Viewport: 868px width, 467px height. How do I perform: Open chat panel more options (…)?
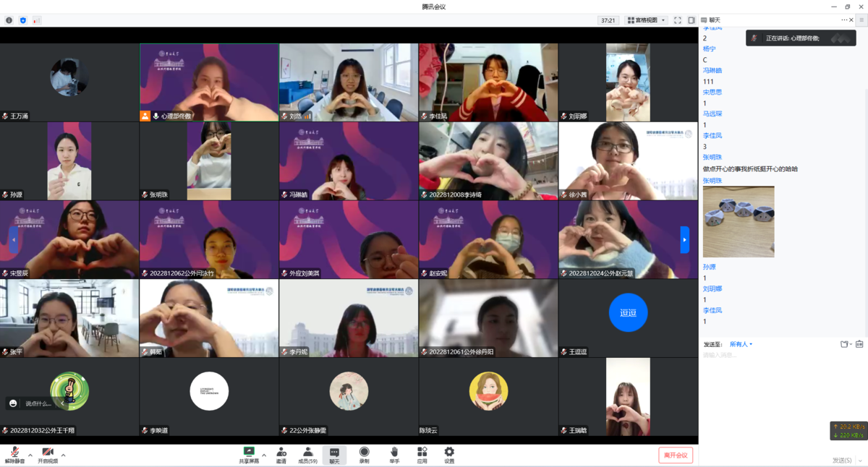844,20
